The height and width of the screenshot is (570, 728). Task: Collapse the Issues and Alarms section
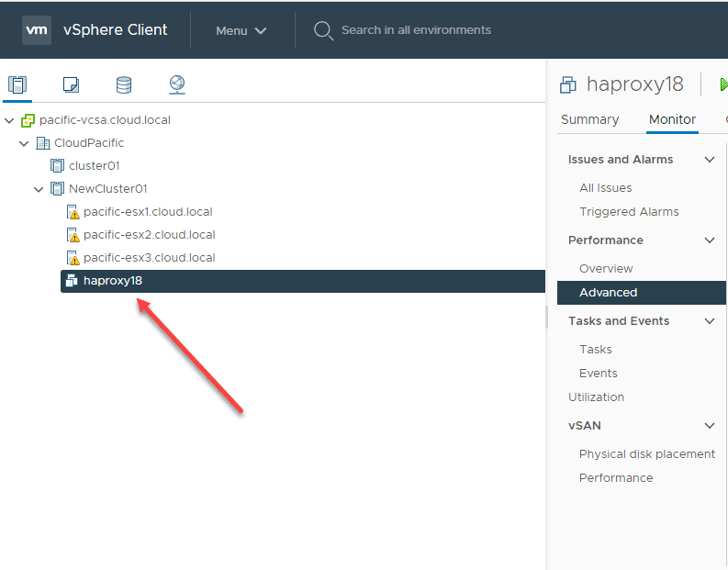[710, 160]
